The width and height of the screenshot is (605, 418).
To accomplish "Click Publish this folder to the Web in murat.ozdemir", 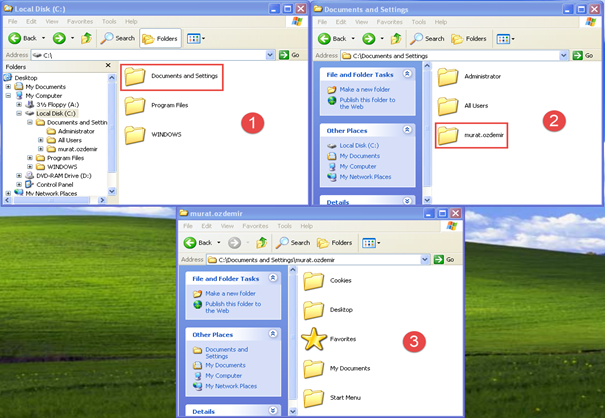I will click(233, 307).
